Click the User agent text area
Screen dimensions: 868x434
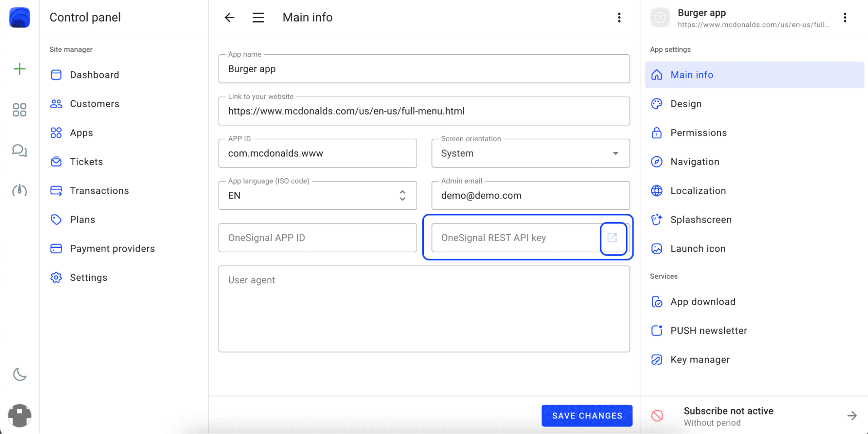424,309
